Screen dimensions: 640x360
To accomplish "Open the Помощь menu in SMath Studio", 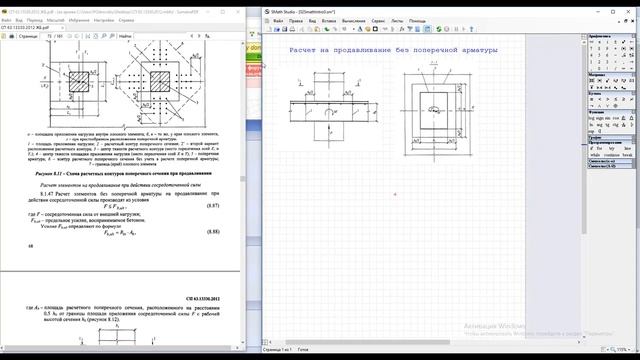I will point(417,20).
